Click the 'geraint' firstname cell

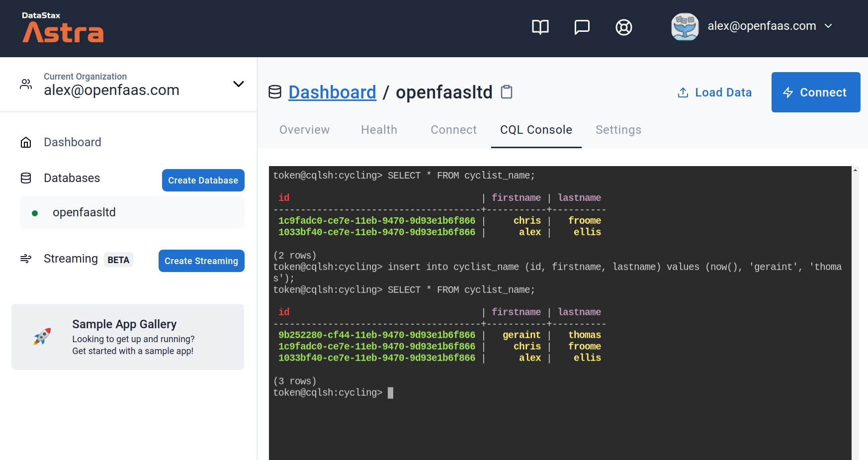(521, 335)
